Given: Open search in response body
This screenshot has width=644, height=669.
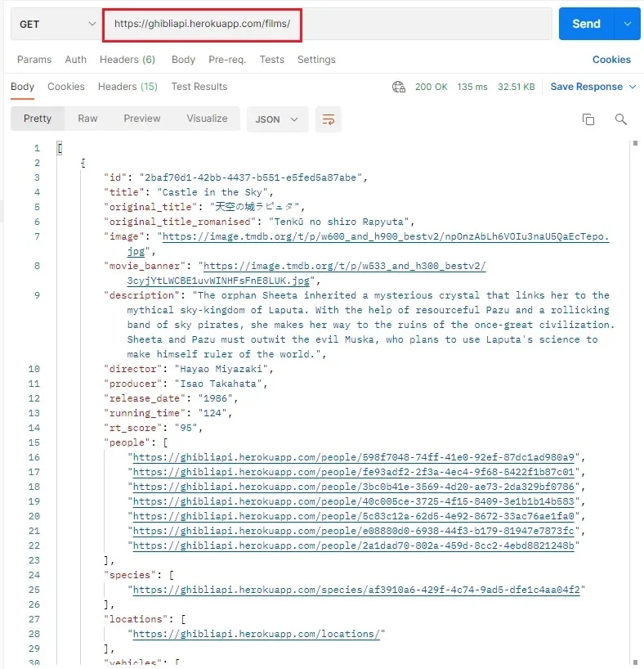Looking at the screenshot, I should (620, 119).
